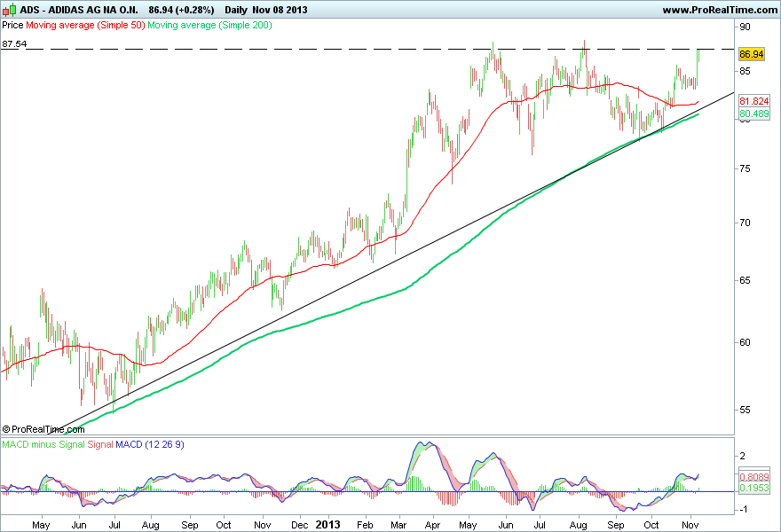Viewport: 781px width, 532px height.
Task: Click the 0.8089 MACD value tag
Action: click(x=754, y=476)
